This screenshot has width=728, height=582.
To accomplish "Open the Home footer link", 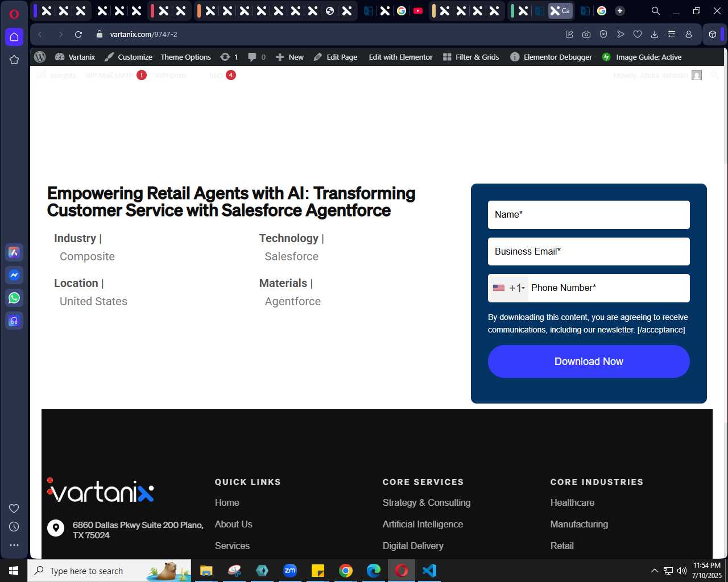I will point(227,502).
